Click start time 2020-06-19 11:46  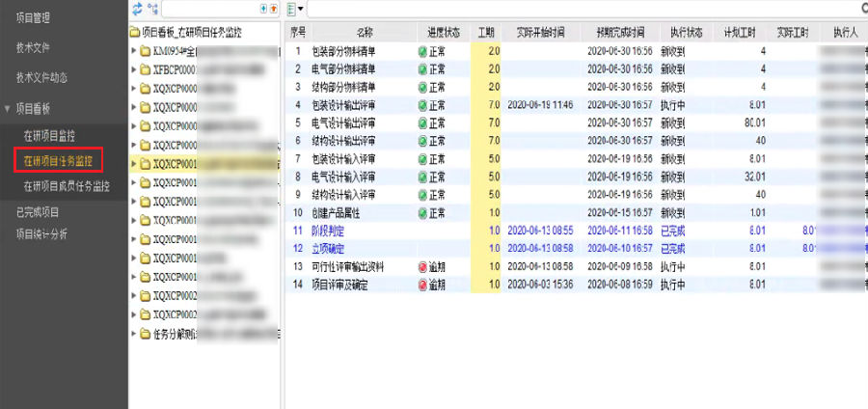pyautogui.click(x=540, y=105)
